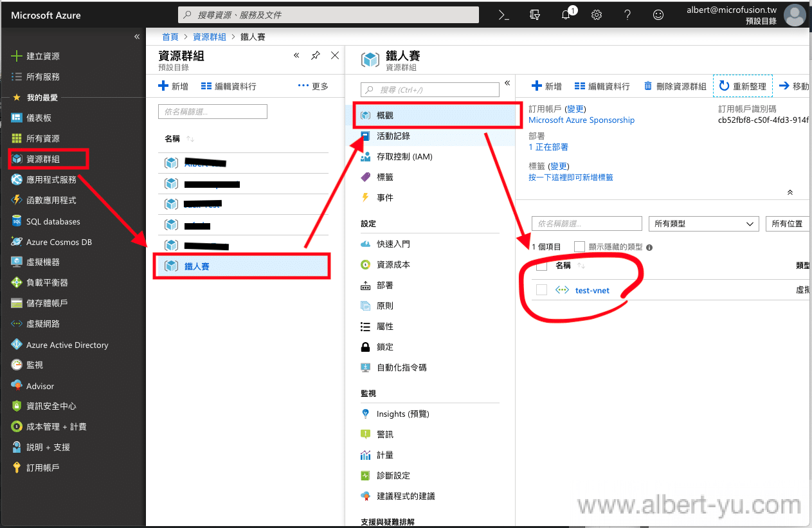
Task: Collapse the 資源群組 list blade
Action: click(296, 55)
